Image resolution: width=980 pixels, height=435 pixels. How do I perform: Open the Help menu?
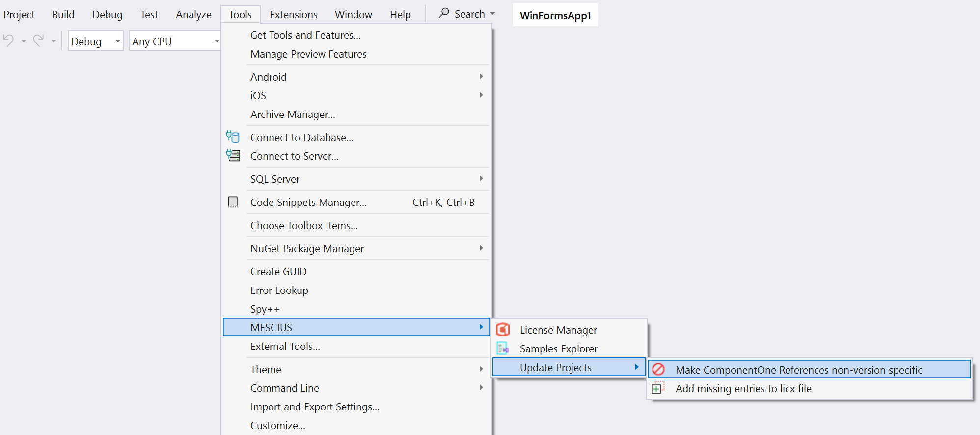click(x=400, y=14)
